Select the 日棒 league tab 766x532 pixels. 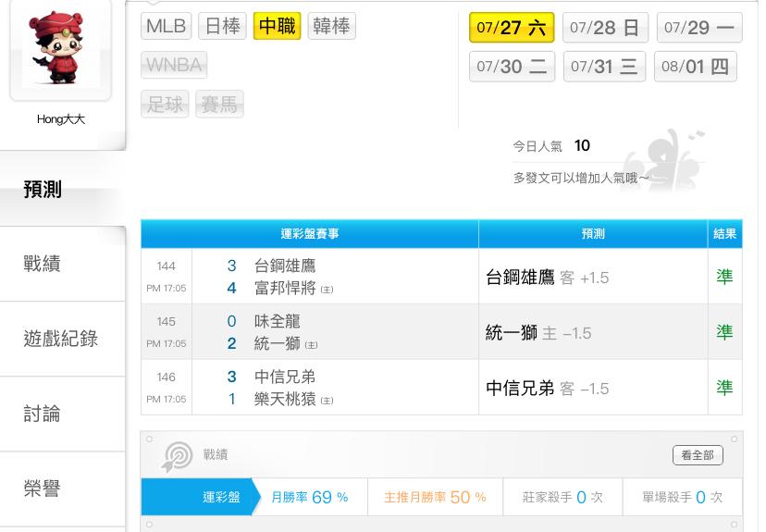coord(222,27)
